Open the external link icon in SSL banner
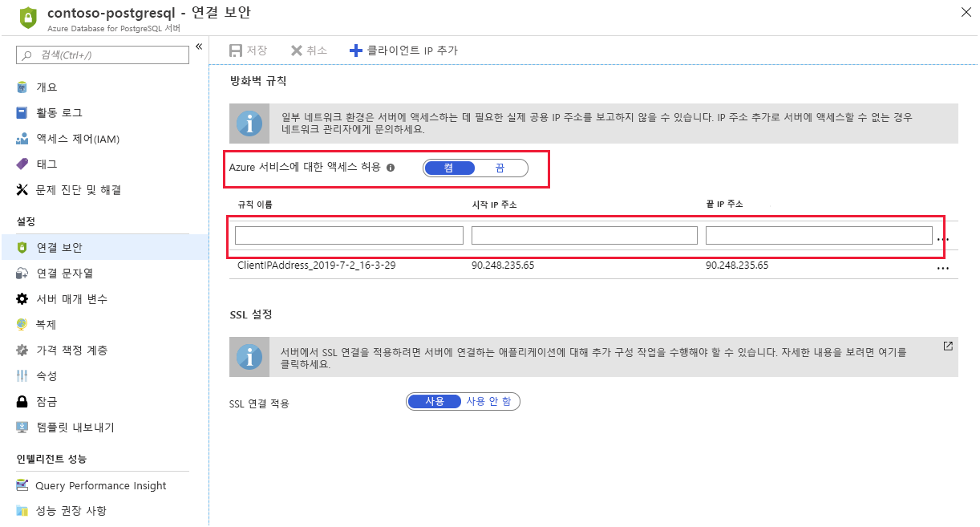Viewport: 980px width, 527px height. 948,347
